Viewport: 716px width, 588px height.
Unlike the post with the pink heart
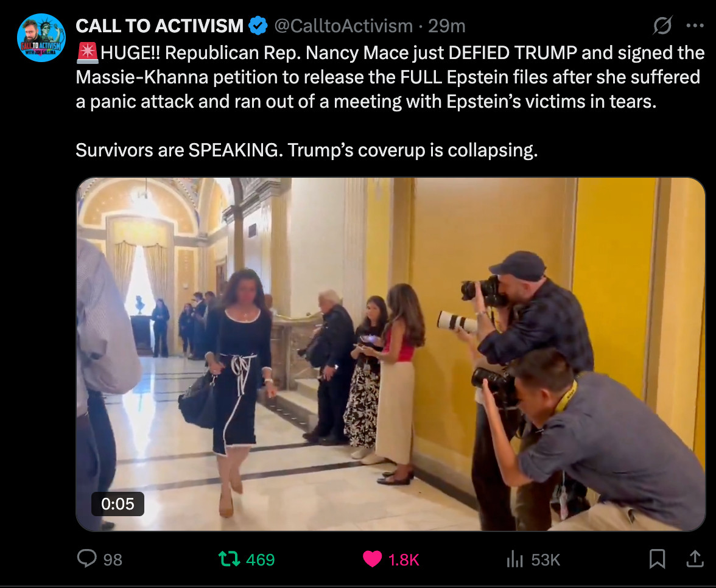click(372, 559)
